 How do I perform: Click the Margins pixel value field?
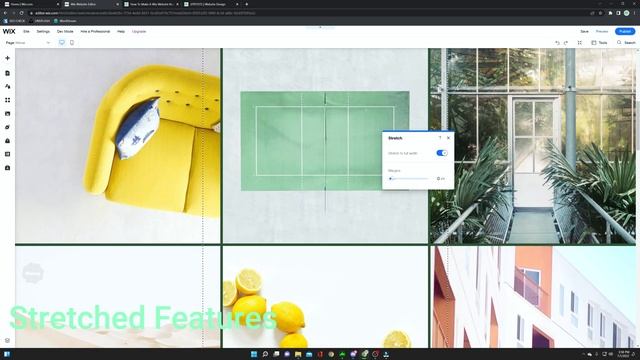440,179
